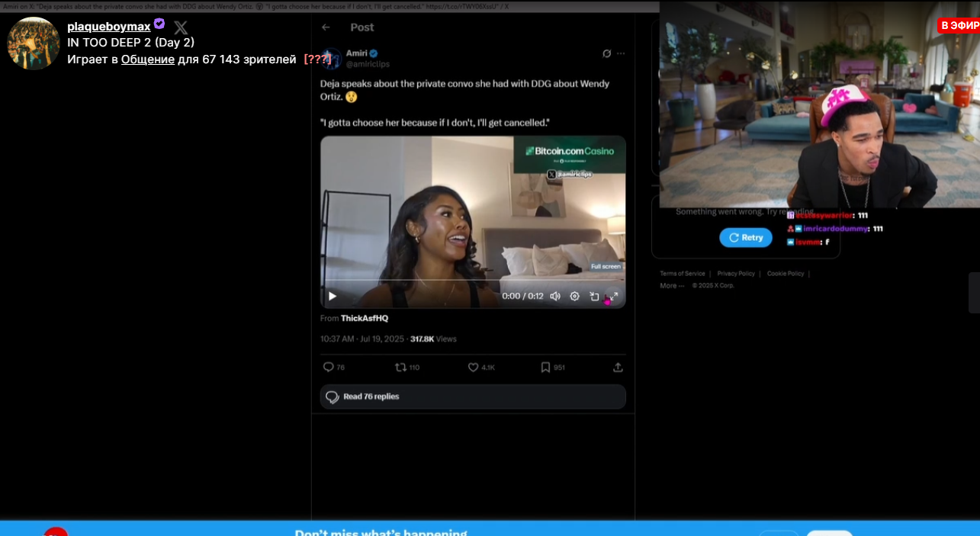Click the В ЭФИРЕ live badge
The width and height of the screenshot is (980, 536).
pos(959,25)
